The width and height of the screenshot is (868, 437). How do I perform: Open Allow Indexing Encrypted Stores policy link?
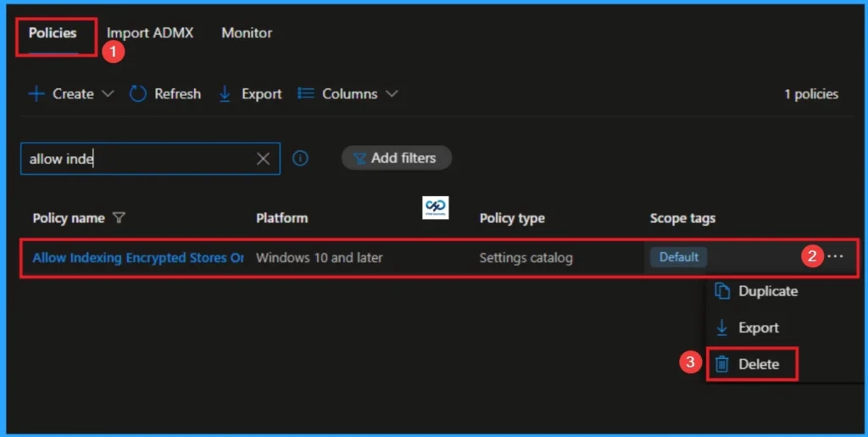138,258
